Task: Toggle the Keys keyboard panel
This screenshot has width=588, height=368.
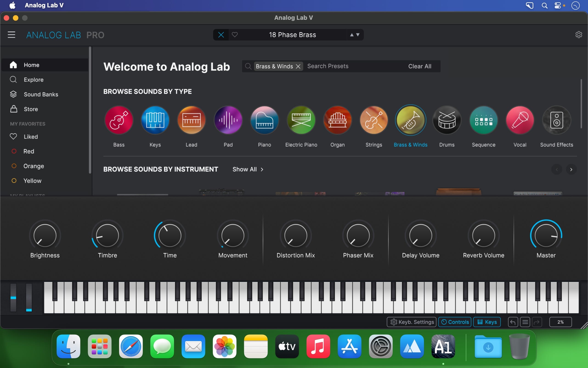Action: point(487,322)
